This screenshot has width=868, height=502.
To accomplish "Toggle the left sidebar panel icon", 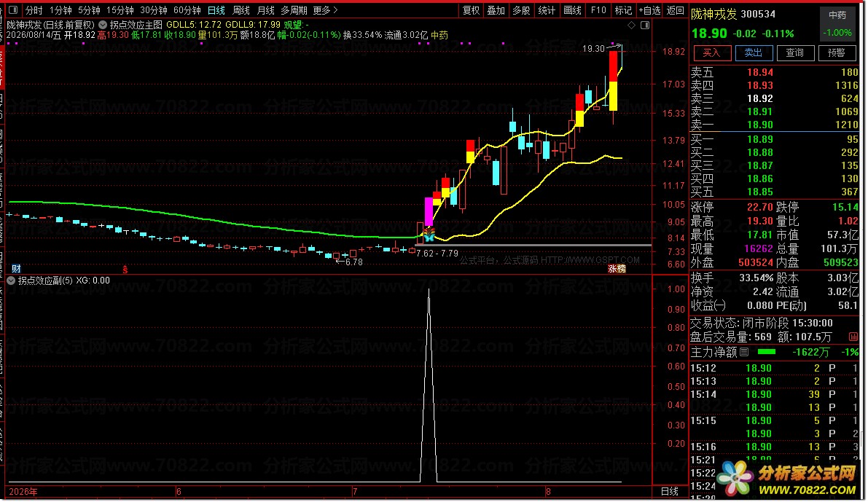I will pos(13,10).
